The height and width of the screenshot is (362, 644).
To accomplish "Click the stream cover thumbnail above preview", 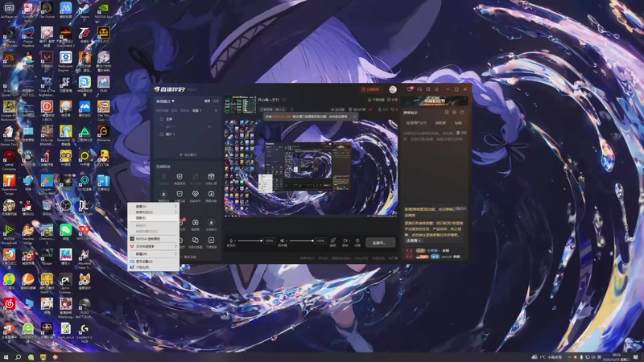I will click(x=240, y=105).
